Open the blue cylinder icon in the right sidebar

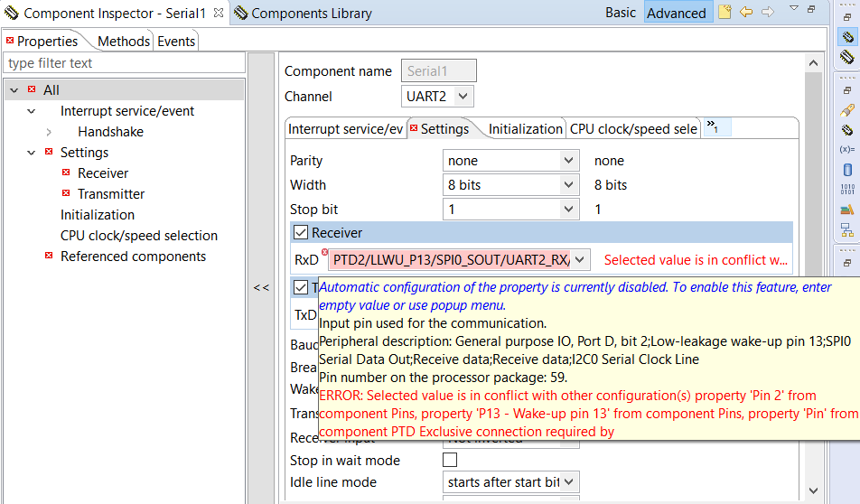pos(847,170)
